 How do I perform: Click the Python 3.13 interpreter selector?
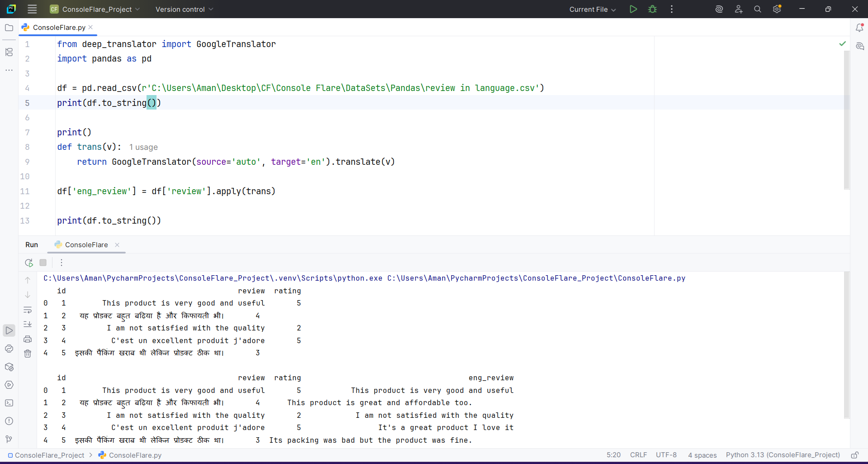coord(783,455)
